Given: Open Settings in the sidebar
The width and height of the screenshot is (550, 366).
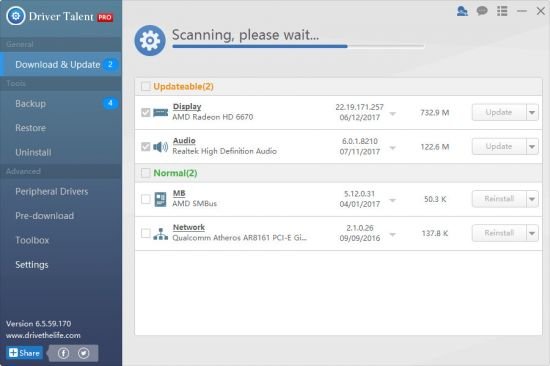Looking at the screenshot, I should pos(61,265).
